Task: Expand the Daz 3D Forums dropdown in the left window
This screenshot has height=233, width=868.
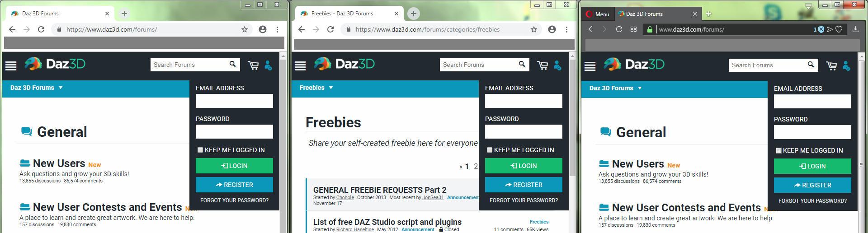Action: coord(36,88)
